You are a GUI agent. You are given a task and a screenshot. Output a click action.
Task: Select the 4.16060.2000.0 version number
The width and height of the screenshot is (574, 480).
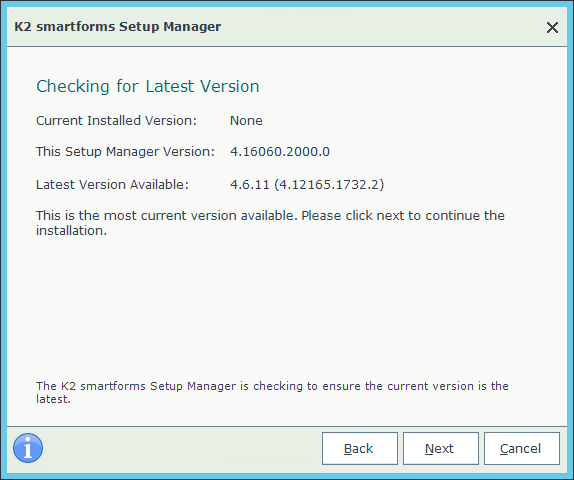click(280, 152)
